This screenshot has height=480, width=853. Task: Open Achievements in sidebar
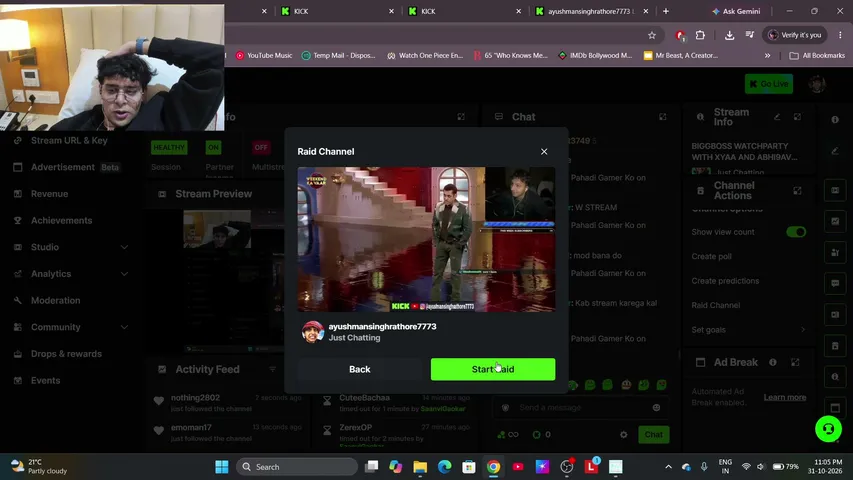point(61,220)
